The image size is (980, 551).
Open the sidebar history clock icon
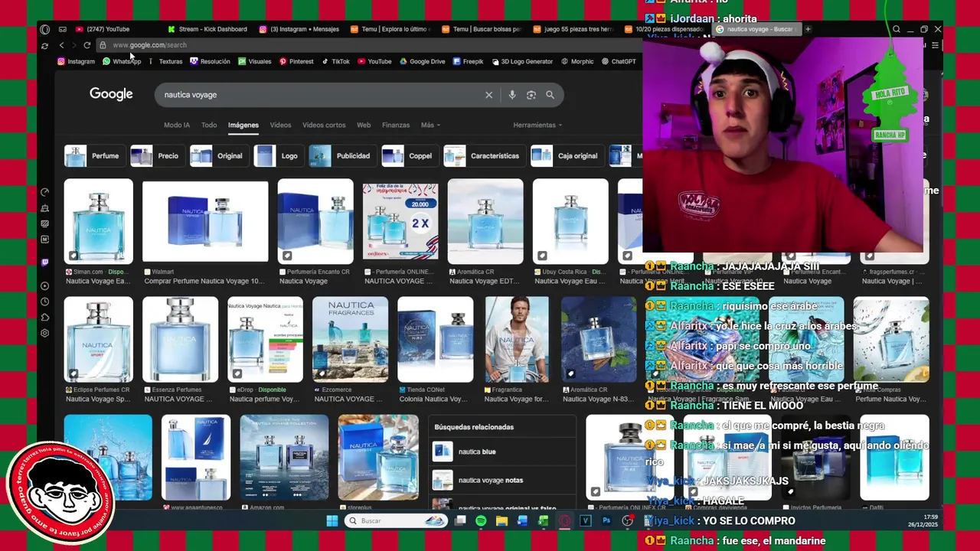coord(45,302)
